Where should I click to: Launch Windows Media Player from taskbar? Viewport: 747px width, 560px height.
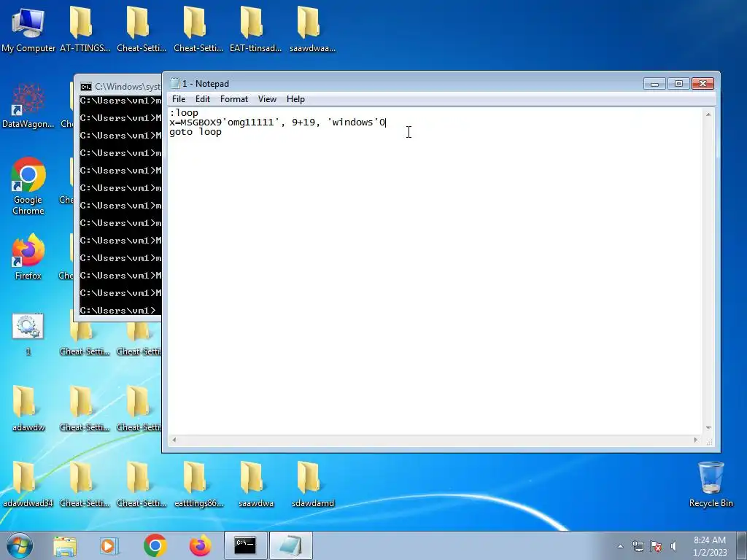point(108,546)
